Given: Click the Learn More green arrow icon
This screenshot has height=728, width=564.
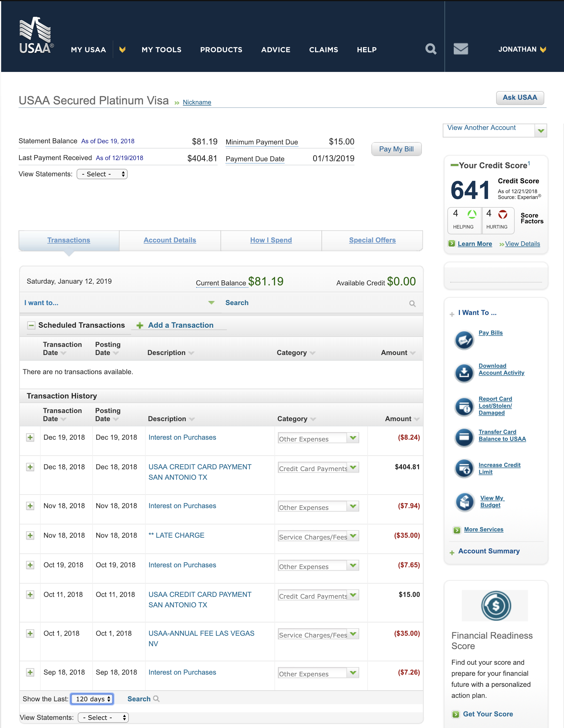Looking at the screenshot, I should pyautogui.click(x=452, y=244).
